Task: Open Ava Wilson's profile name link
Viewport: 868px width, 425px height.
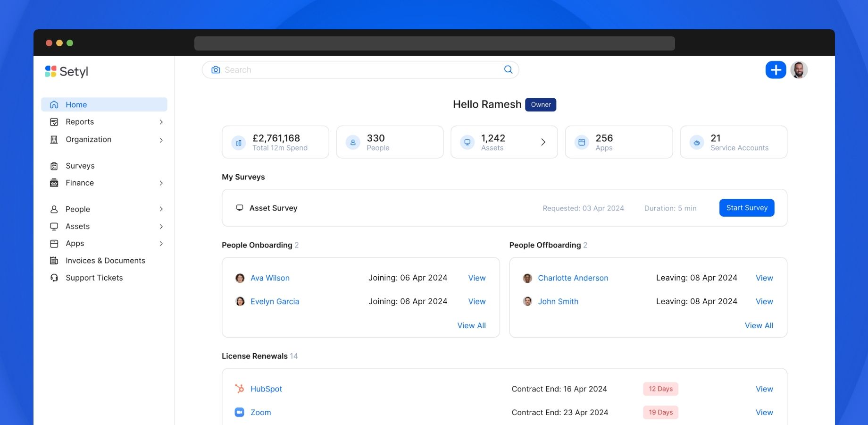Action: pos(270,278)
